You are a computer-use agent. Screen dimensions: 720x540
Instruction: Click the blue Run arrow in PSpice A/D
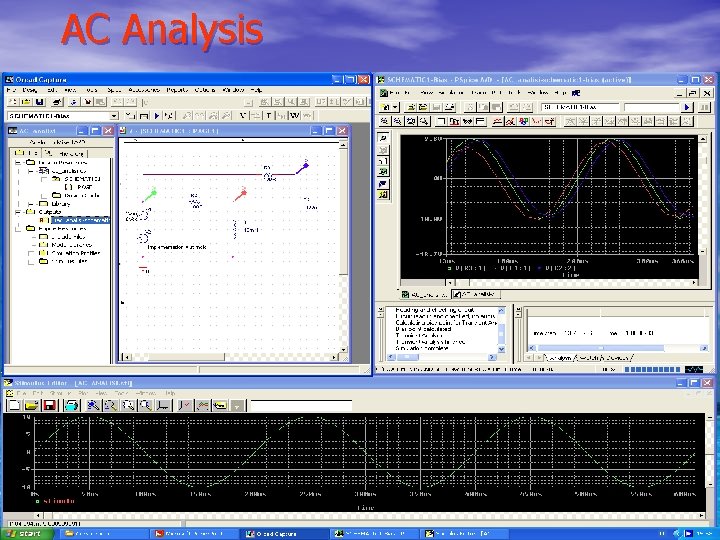tap(687, 107)
